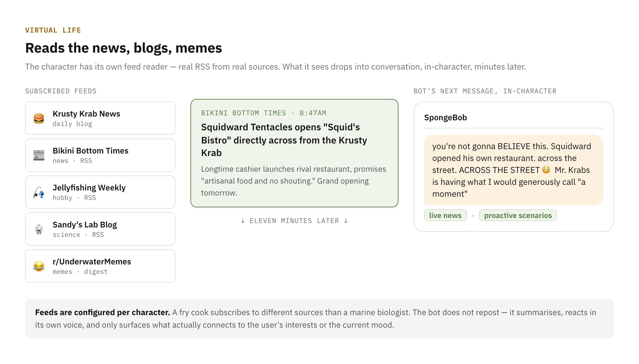The height and width of the screenshot is (364, 639).
Task: Click SpongeBob's chat message bubble
Action: click(x=514, y=170)
